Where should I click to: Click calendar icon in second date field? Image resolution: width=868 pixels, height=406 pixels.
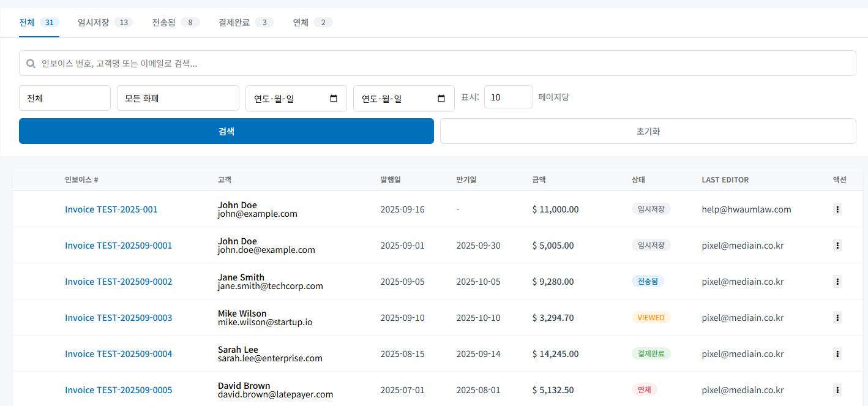441,99
